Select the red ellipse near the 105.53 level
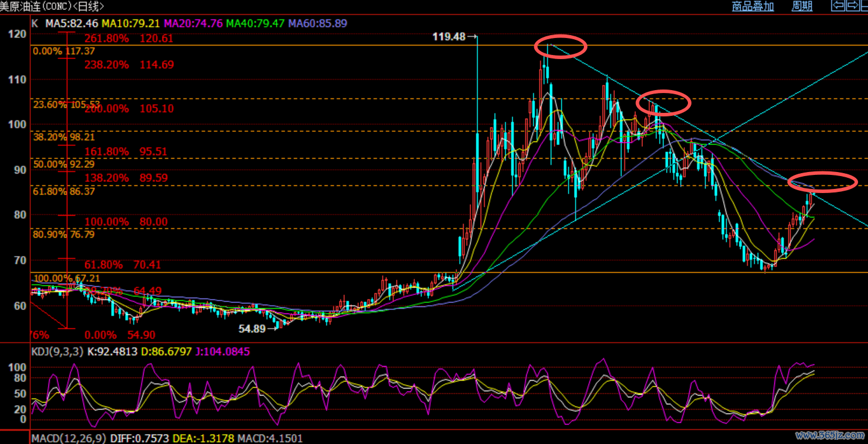868x444 pixels. (663, 103)
